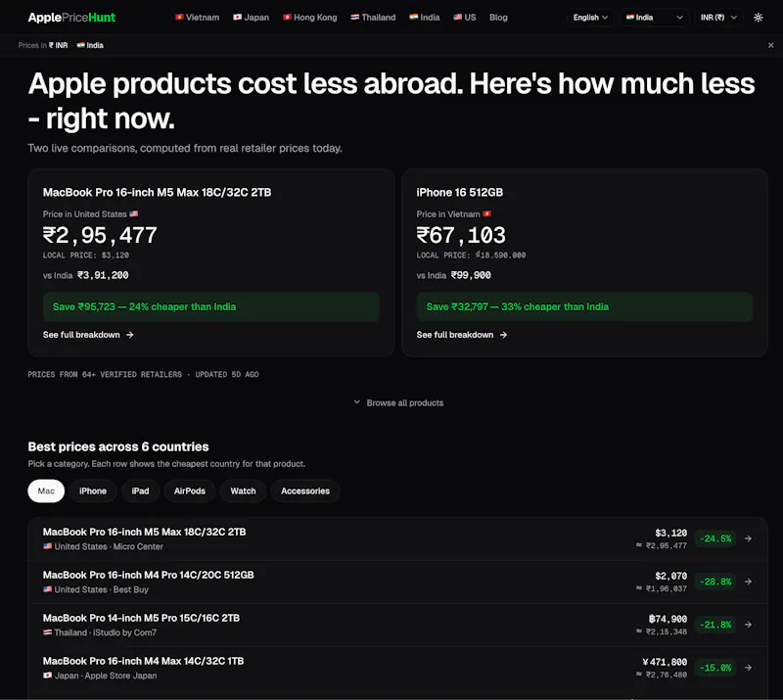The image size is (783, 700).
Task: Click the Vietnam flag in the iPhone 16 card
Action: (486, 213)
